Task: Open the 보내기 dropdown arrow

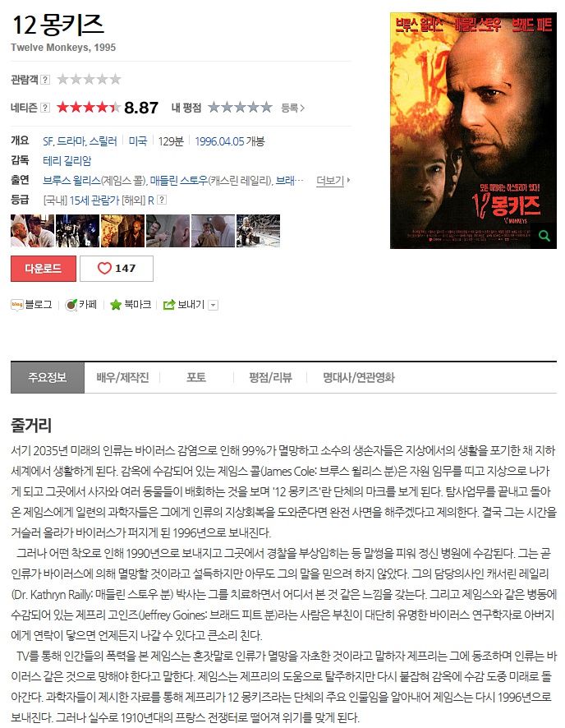Action: [213, 305]
